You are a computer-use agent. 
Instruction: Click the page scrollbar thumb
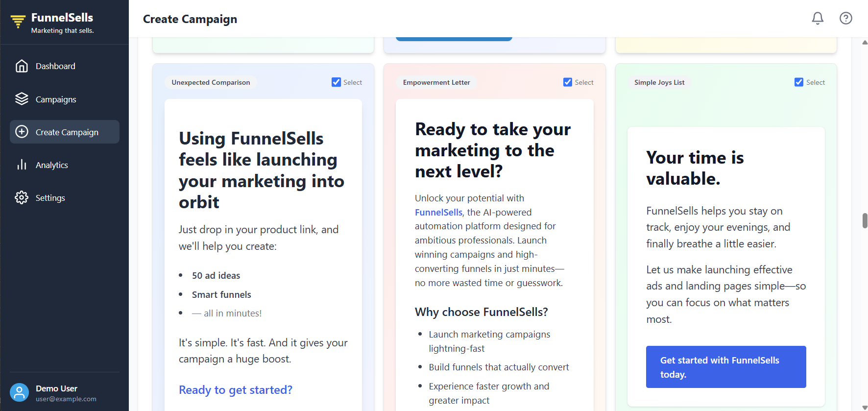coord(865,220)
